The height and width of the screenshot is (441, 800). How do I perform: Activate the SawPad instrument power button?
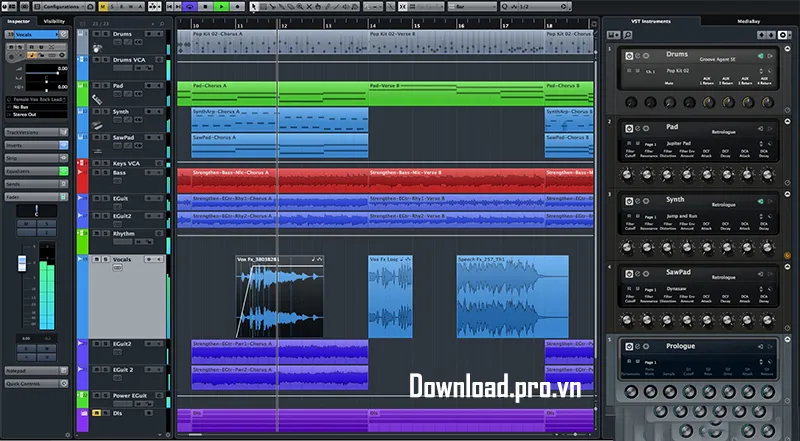tap(629, 274)
